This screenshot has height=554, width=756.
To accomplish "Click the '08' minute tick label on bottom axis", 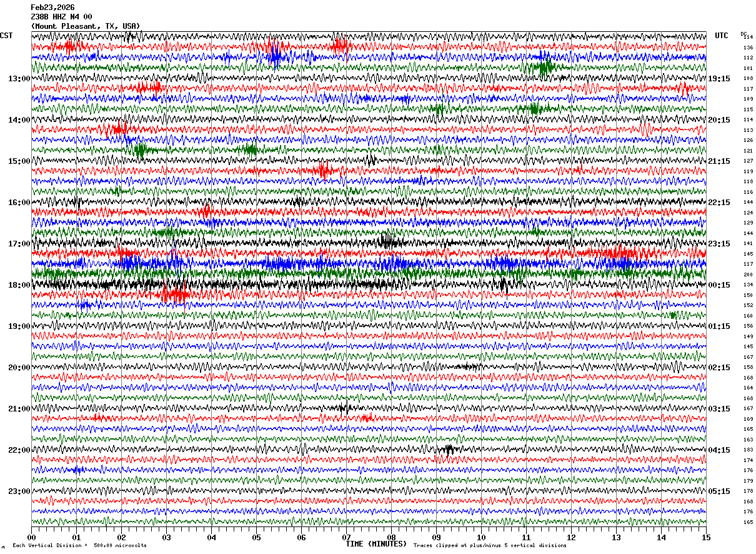I will coord(391,538).
